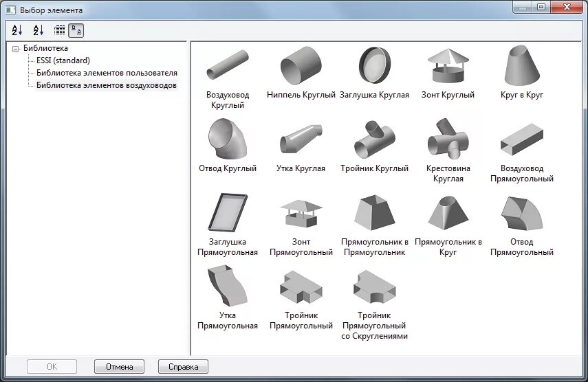The width and height of the screenshot is (588, 382).
Task: Confirm selection with OK button
Action: click(x=52, y=367)
